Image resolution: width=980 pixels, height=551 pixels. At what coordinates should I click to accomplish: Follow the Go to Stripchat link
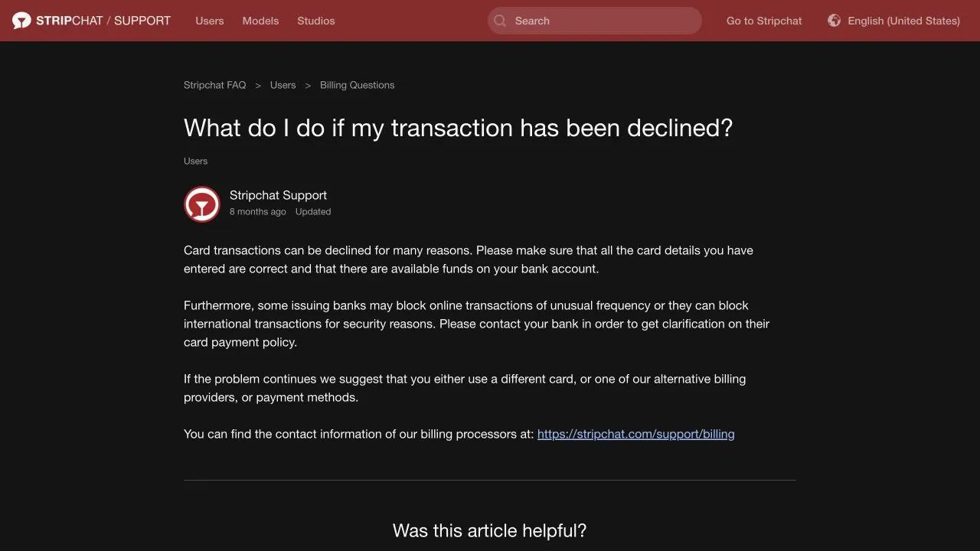pyautogui.click(x=764, y=21)
